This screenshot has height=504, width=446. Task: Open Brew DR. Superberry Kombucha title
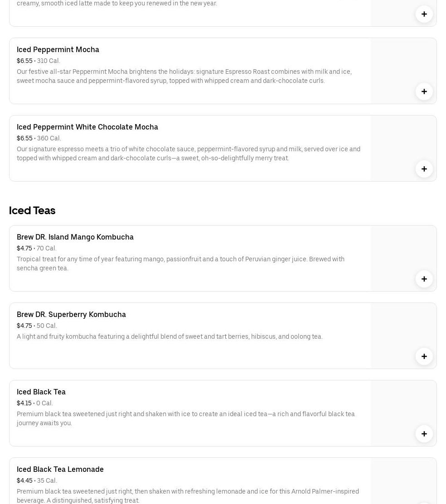tap(71, 314)
